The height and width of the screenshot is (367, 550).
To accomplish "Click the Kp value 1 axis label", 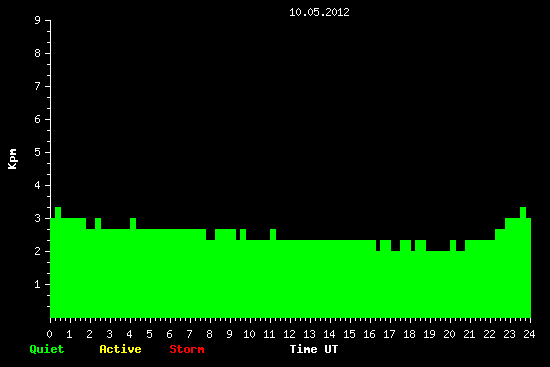I will coord(38,284).
